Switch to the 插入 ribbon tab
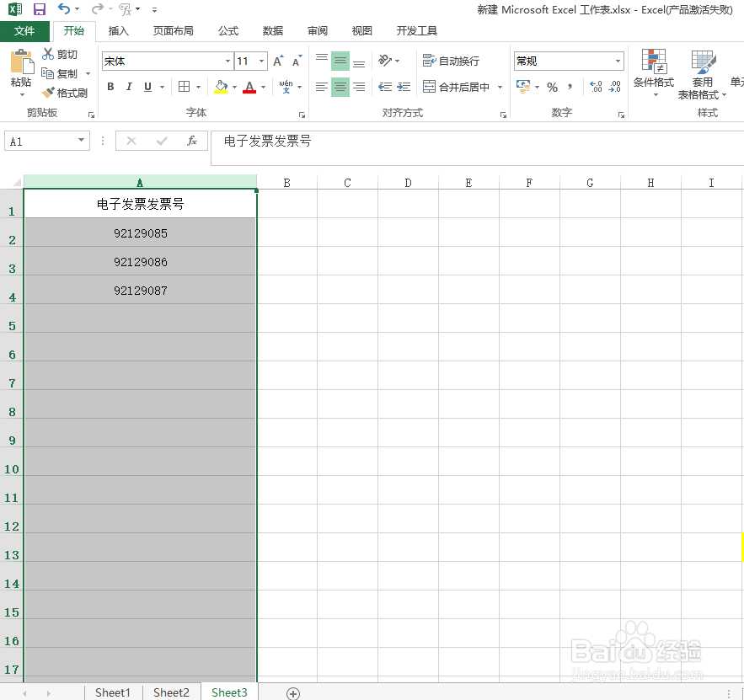The width and height of the screenshot is (744, 700). tap(118, 30)
